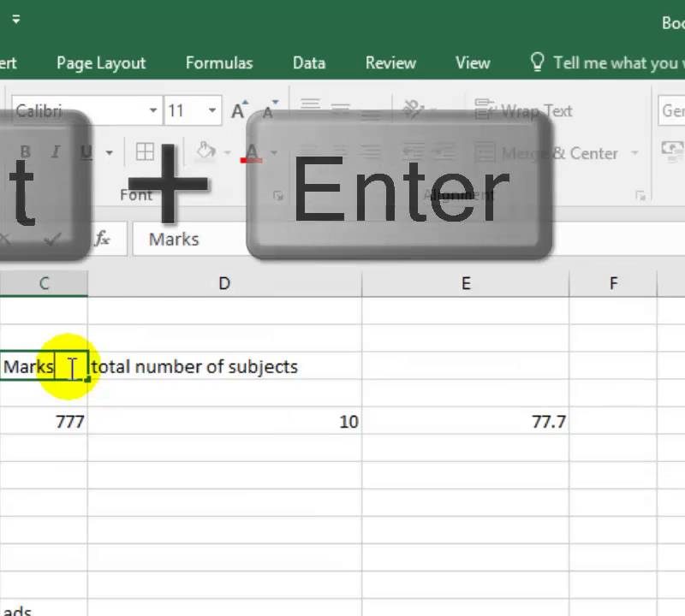Select column F header

tap(613, 283)
